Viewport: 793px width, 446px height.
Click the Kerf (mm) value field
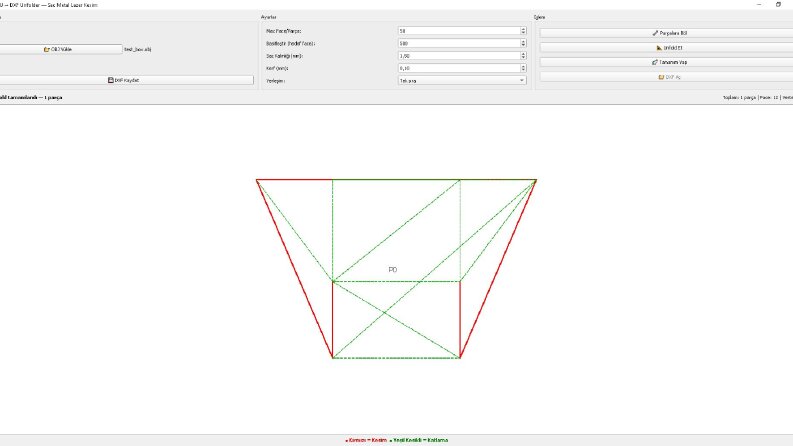point(459,68)
